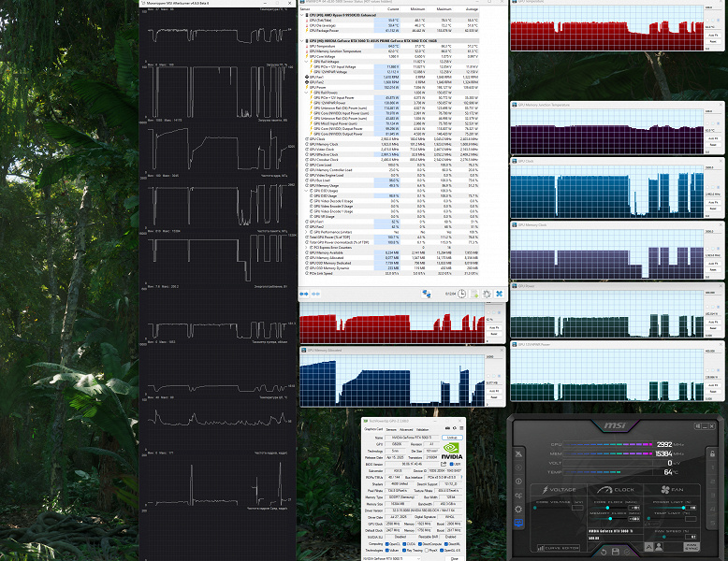
Task: Open GPU-Z hamburger menu icon
Action: point(461,428)
